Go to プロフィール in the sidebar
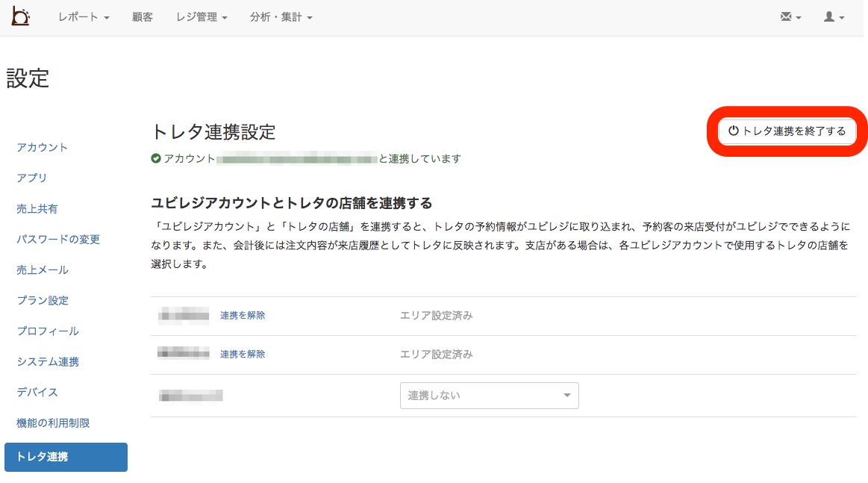 pos(48,331)
